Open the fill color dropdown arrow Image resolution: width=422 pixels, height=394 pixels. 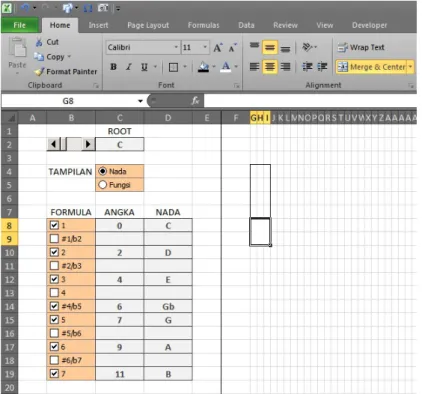(214, 67)
